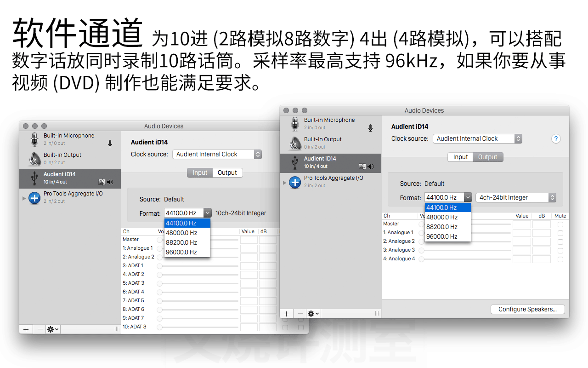The height and width of the screenshot is (368, 588).
Task: Choose 48000.0 Hz in back window format list
Action: (187, 233)
